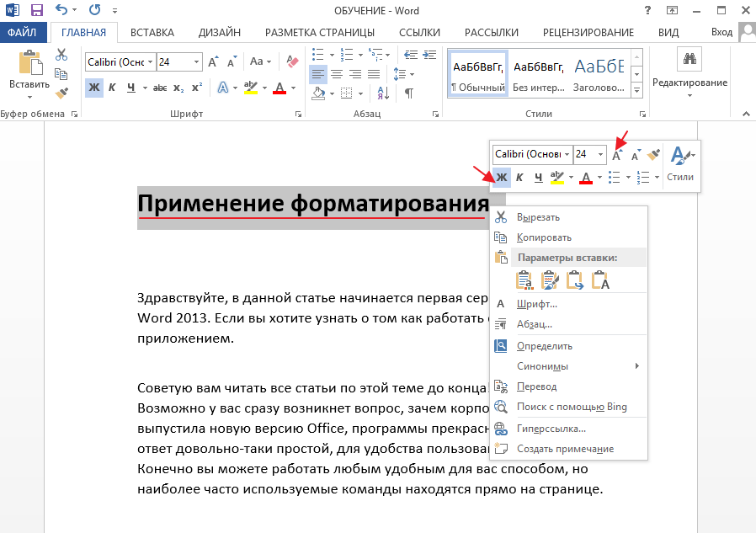Click Format Painter in mini toolbar
The height and width of the screenshot is (533, 756).
(x=653, y=154)
